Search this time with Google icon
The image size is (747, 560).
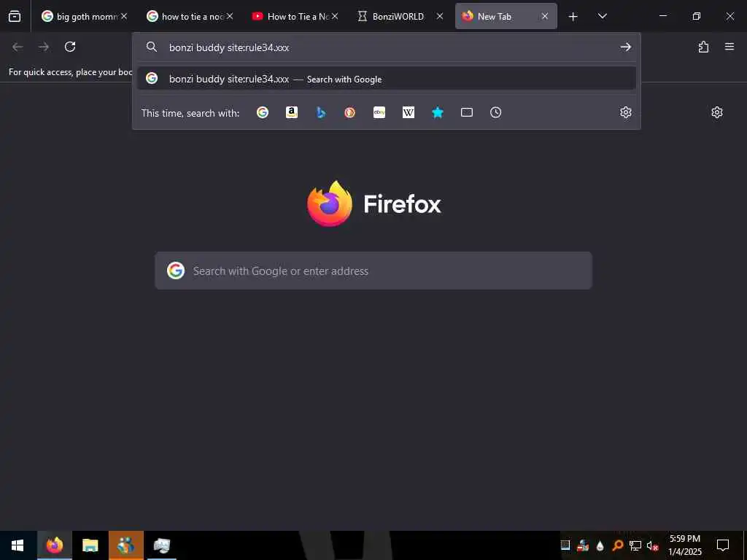tap(263, 112)
